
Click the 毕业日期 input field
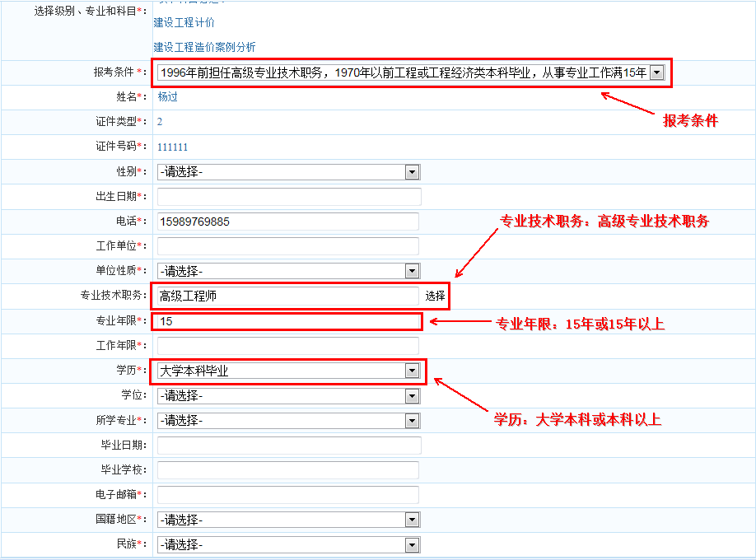click(288, 446)
